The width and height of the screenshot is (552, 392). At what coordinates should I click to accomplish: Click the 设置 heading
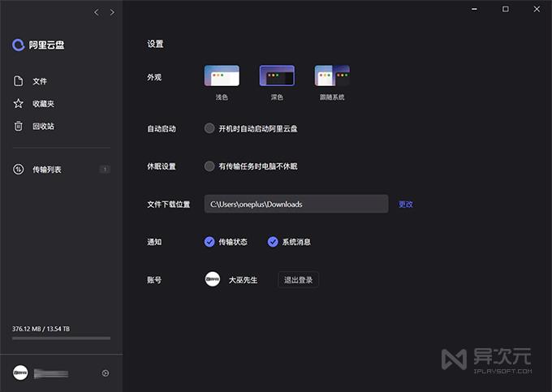pos(155,44)
